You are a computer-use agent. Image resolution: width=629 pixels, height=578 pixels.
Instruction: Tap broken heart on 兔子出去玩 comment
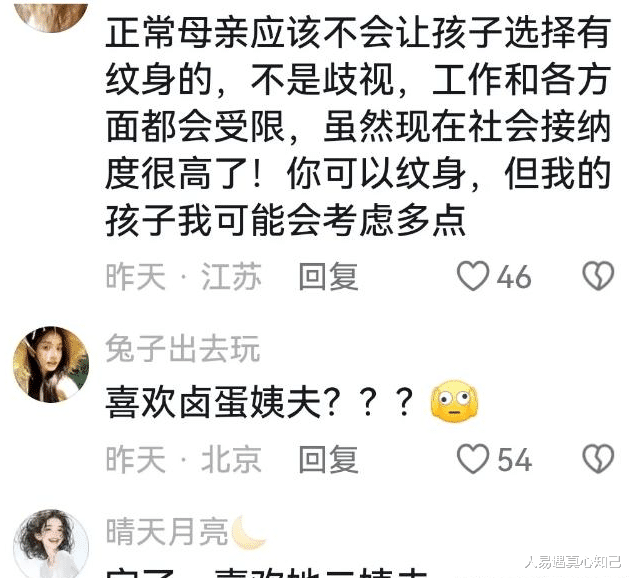tap(598, 458)
